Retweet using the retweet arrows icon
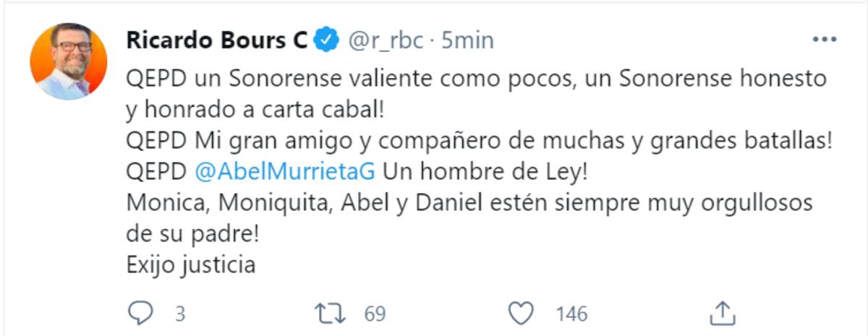 pyautogui.click(x=330, y=313)
